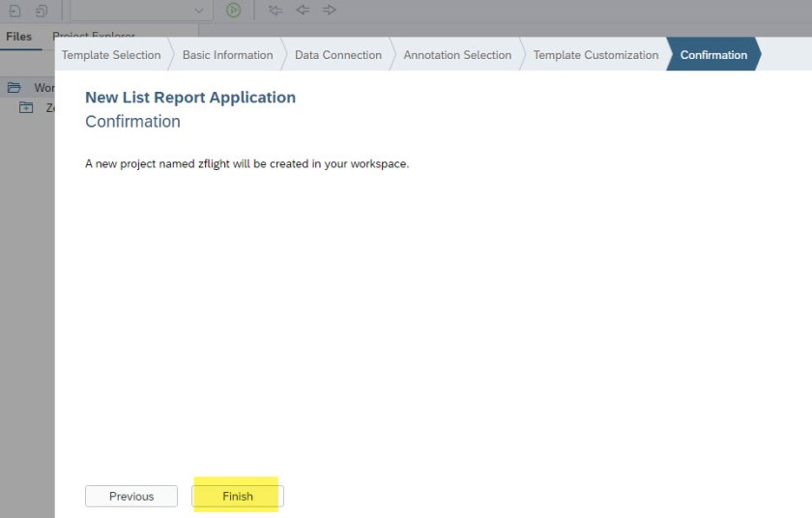Click the last edit location arrow icon
Viewport: 812px width, 518px height.
pyautogui.click(x=275, y=10)
